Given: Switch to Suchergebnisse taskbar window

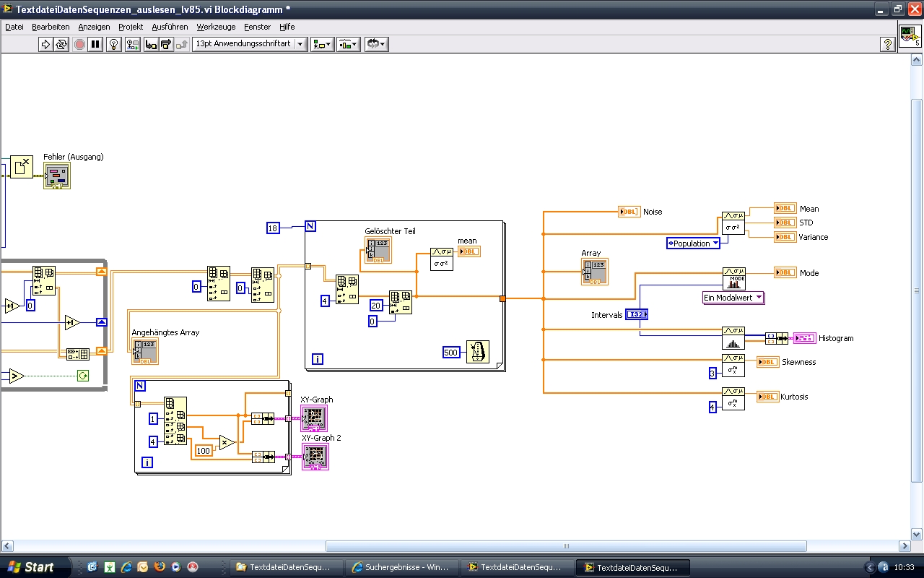Looking at the screenshot, I should pyautogui.click(x=401, y=567).
